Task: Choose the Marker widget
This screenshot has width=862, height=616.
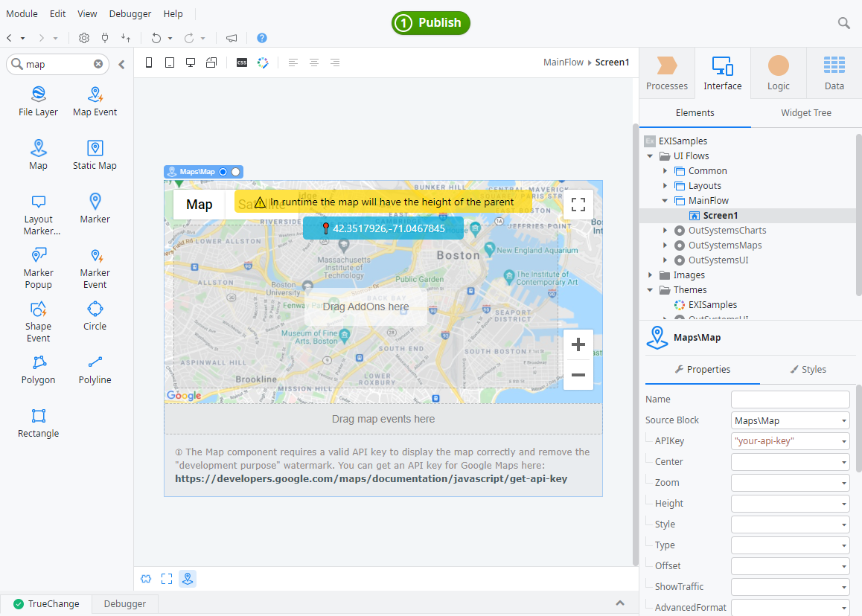Action: pos(95,209)
